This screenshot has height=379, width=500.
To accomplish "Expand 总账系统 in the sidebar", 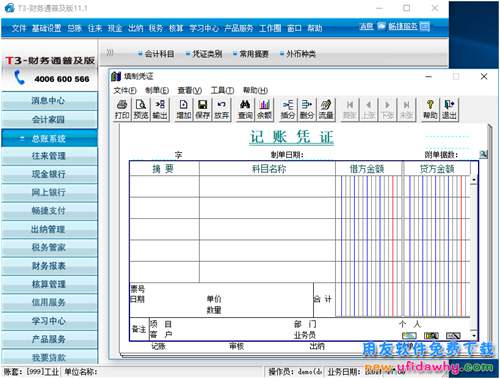I will [49, 138].
